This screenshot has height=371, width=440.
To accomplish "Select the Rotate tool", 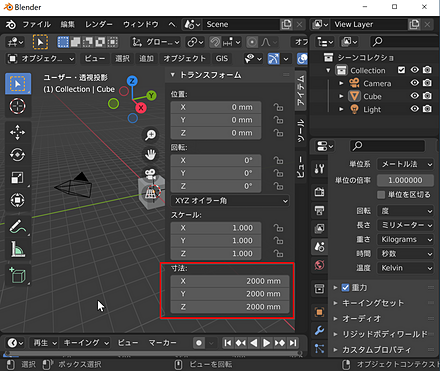I will coord(18,155).
